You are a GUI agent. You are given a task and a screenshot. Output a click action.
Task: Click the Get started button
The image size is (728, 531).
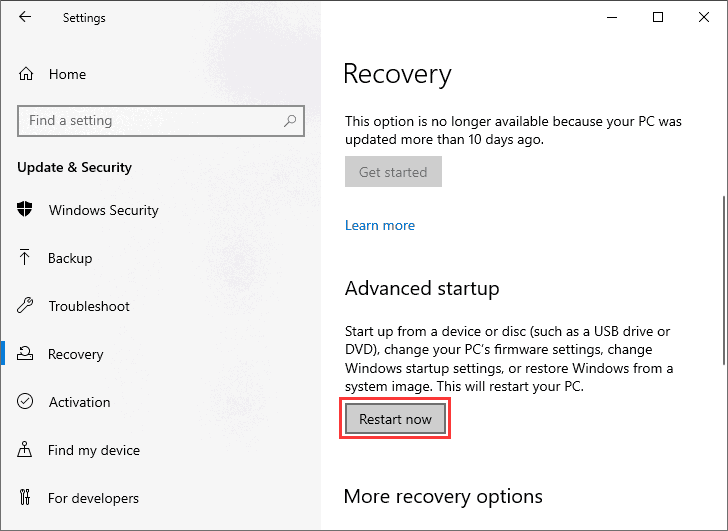pyautogui.click(x=393, y=172)
